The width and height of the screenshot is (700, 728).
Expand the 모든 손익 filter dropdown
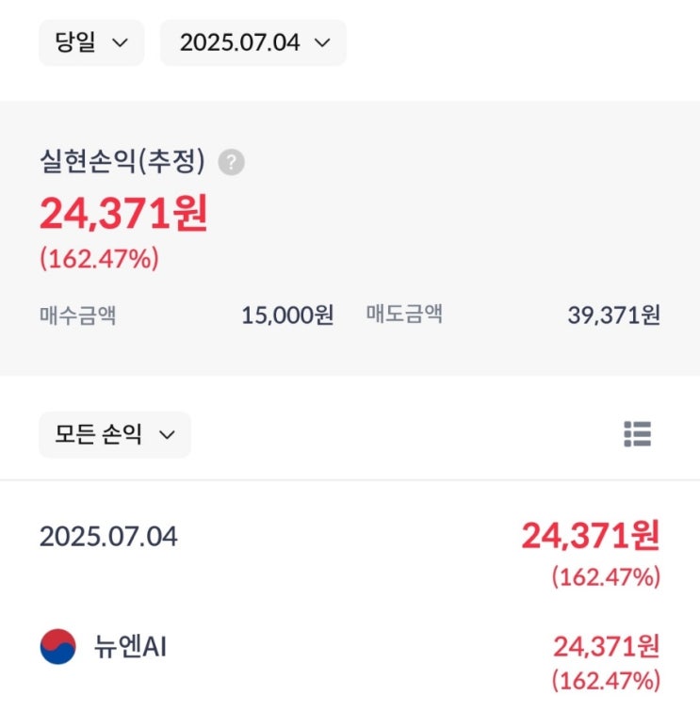click(115, 434)
